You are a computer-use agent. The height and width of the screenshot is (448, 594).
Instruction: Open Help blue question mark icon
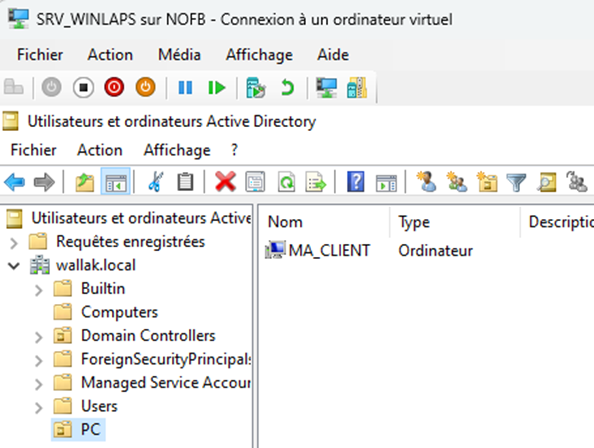click(356, 181)
